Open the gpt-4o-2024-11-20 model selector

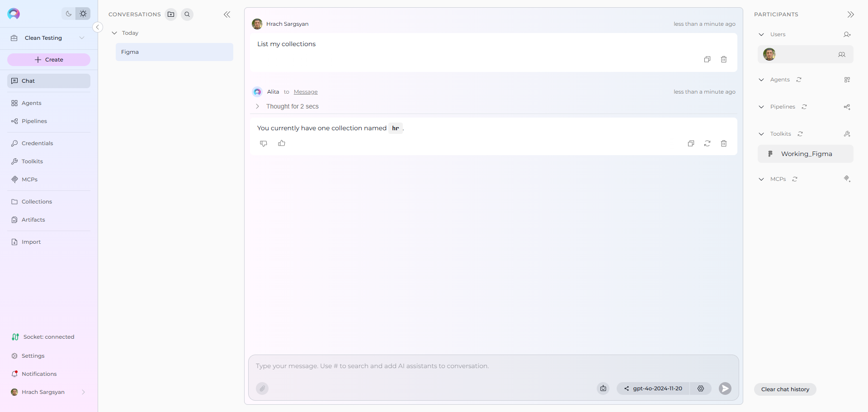tap(653, 388)
